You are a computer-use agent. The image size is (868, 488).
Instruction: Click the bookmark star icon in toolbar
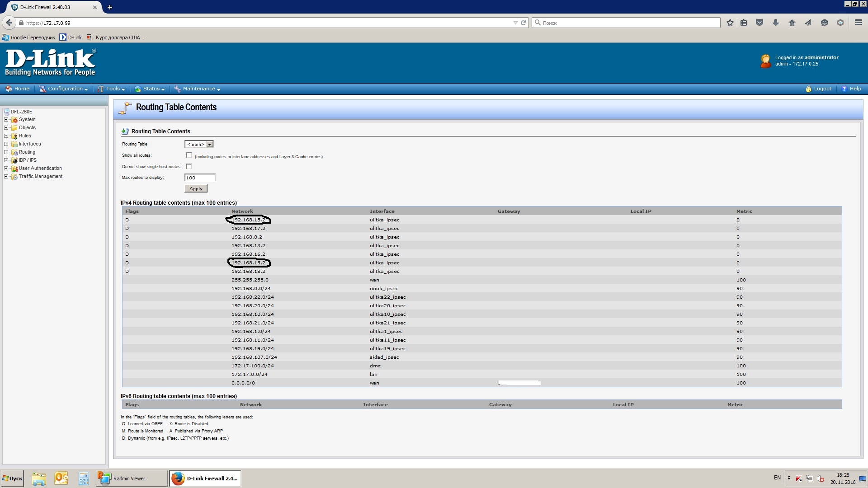click(730, 23)
